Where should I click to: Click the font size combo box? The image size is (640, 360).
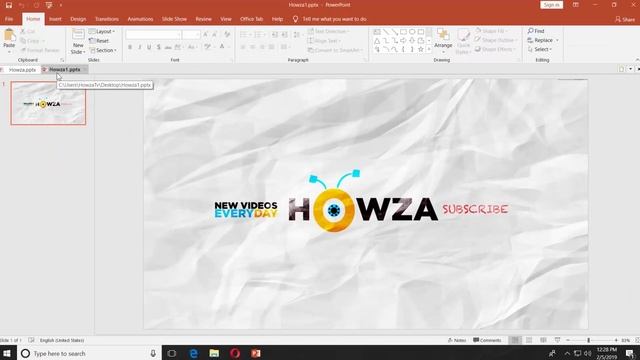click(x=191, y=35)
